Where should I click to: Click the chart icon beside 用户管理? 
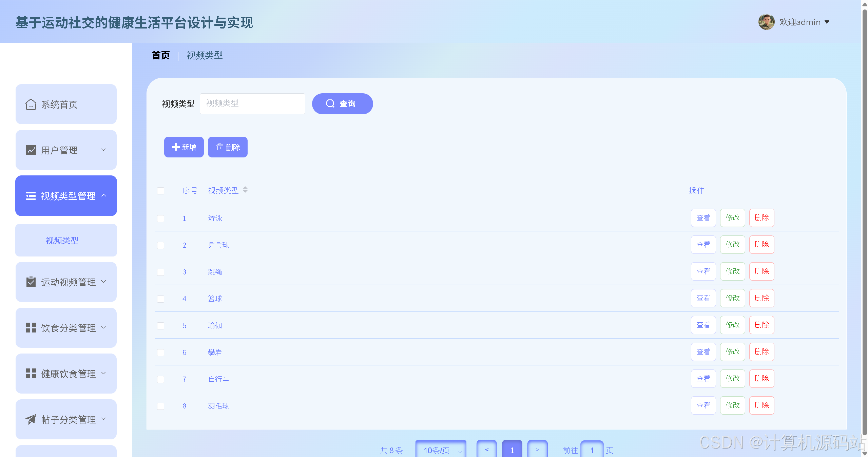click(31, 150)
